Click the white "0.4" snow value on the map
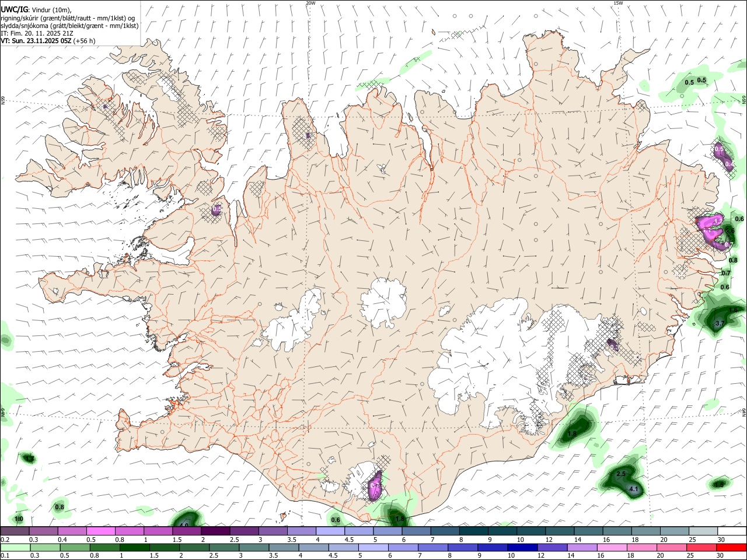The width and height of the screenshot is (747, 560). [729, 164]
